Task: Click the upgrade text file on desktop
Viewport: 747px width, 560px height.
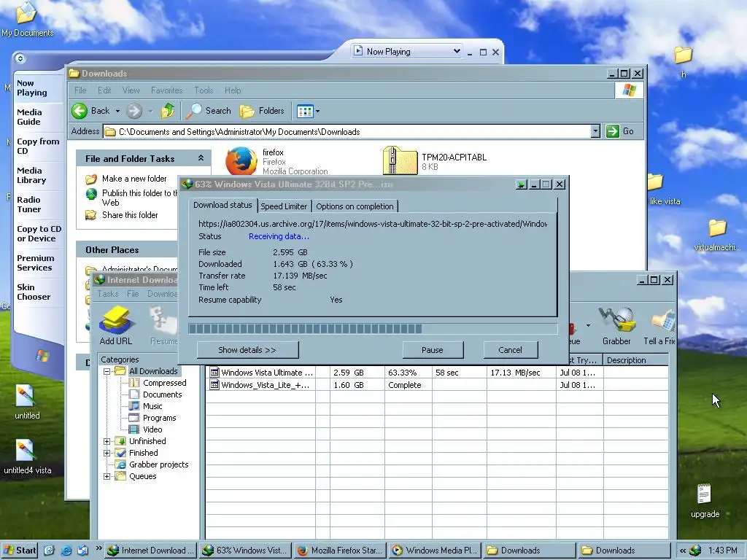Action: (704, 494)
